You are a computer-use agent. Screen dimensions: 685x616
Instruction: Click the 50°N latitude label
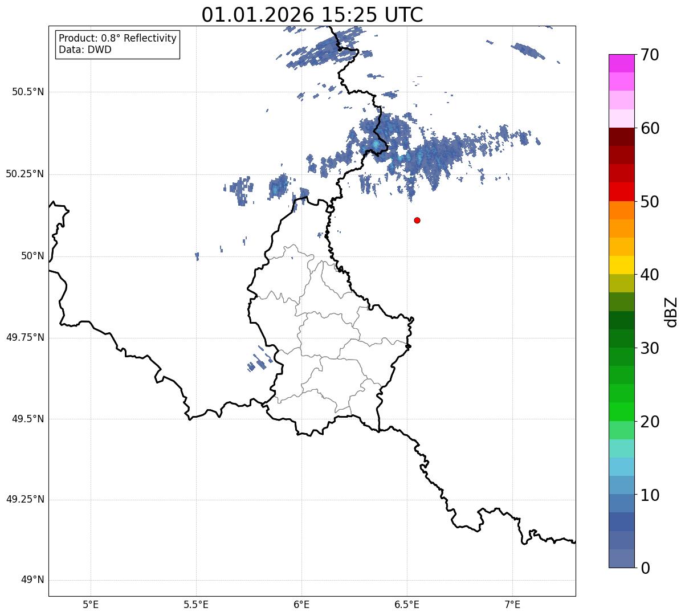tap(32, 256)
